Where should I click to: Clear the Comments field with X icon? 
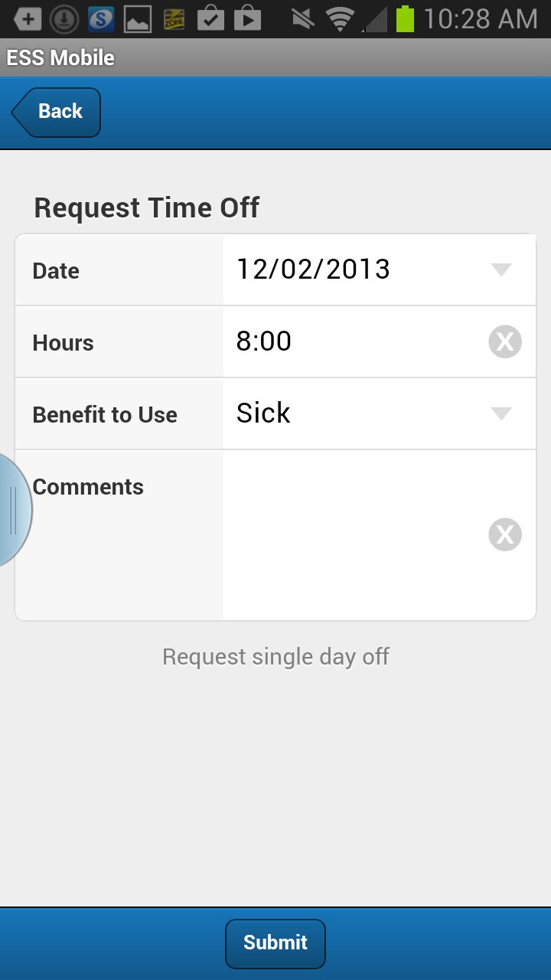click(505, 534)
